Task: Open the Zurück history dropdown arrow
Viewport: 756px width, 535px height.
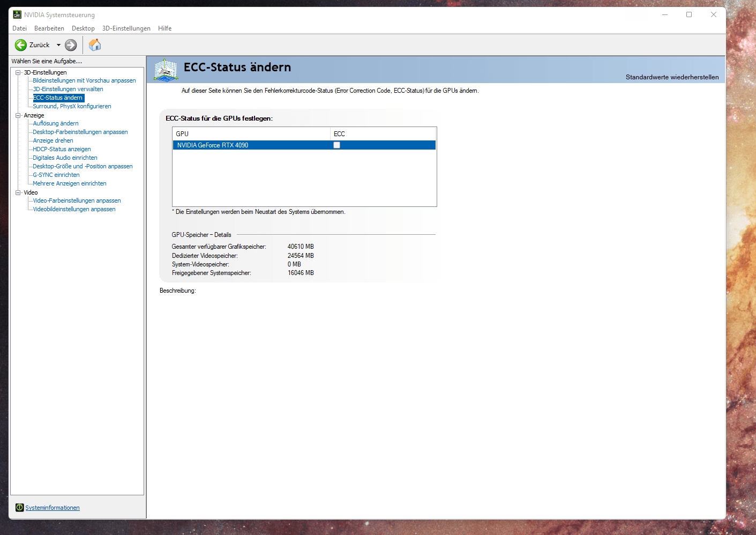Action: [58, 45]
